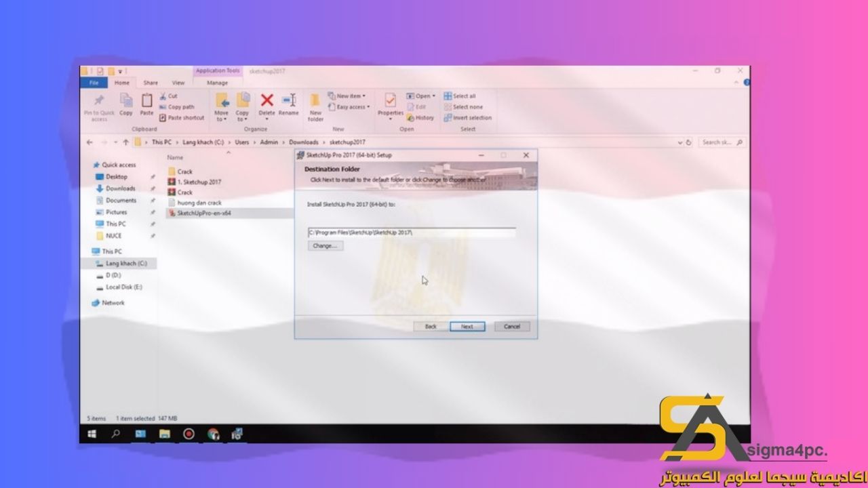Click This PC in address bar
Viewport: 868px width, 488px height.
pos(161,142)
